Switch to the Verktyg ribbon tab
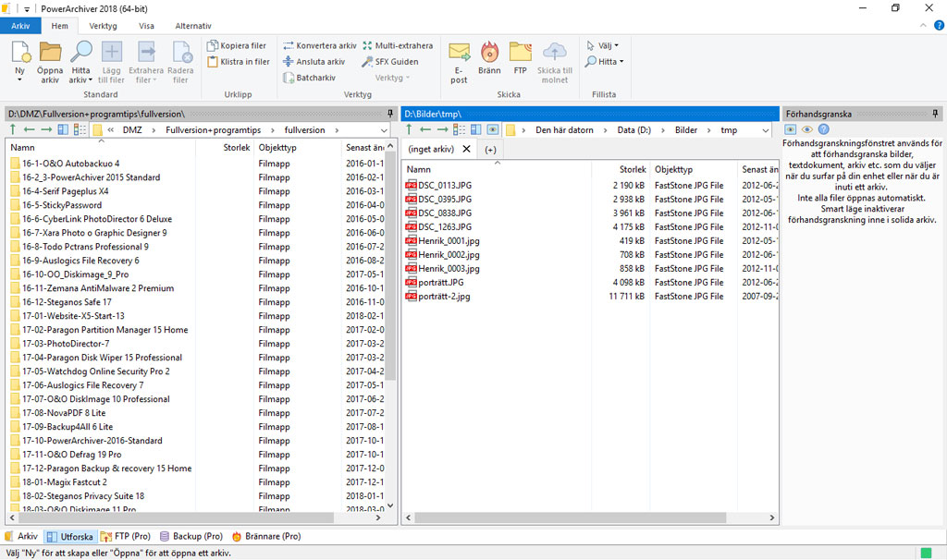947x560 pixels. click(x=104, y=26)
